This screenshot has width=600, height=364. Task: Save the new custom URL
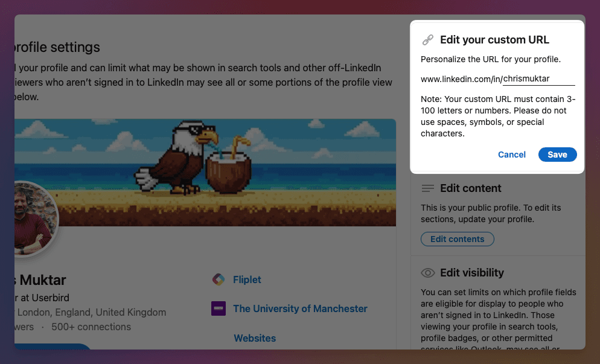557,155
